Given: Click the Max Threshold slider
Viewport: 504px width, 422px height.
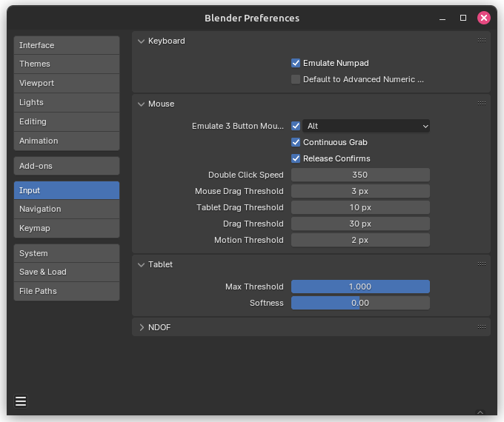Looking at the screenshot, I should tap(360, 287).
